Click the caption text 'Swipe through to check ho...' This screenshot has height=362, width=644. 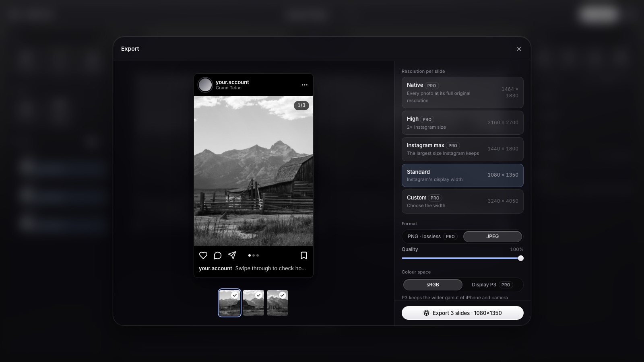(270, 268)
